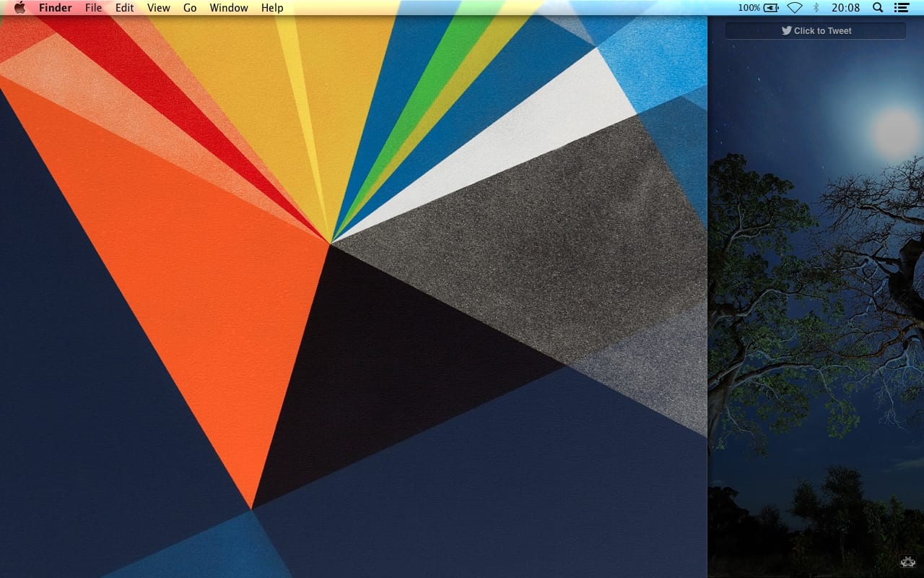The height and width of the screenshot is (578, 924).
Task: Open the Help menu
Action: (x=272, y=8)
